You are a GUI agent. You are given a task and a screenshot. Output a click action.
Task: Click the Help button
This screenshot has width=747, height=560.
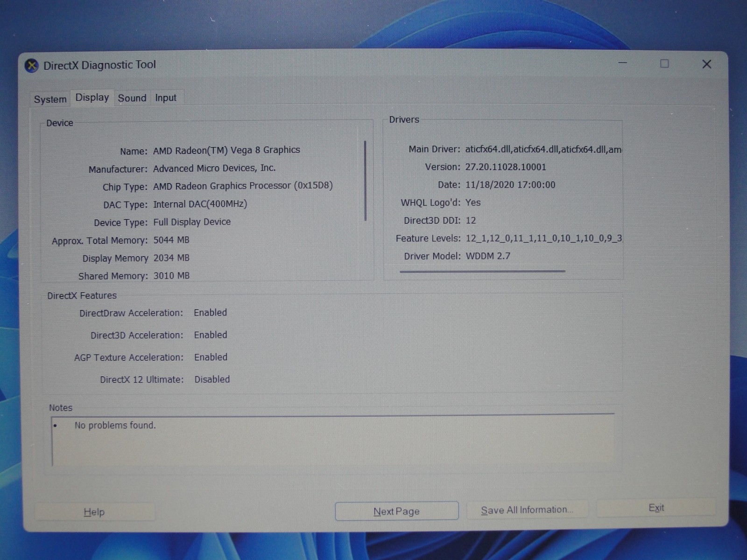94,512
